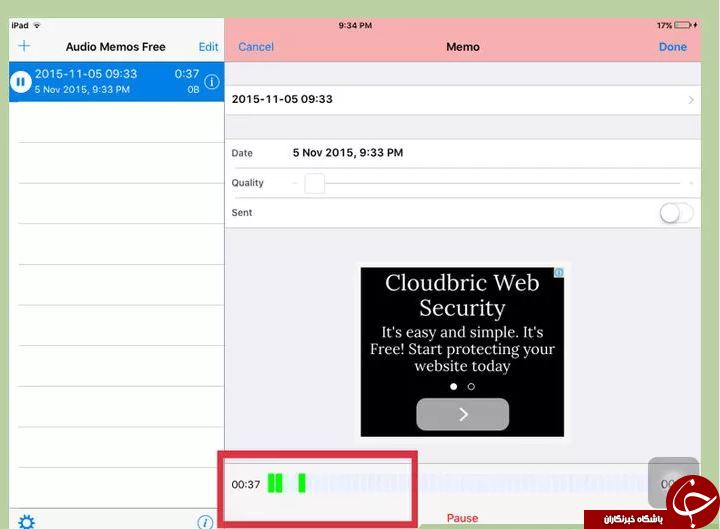Click the battery indicator in status bar
Viewport: 720px width, 529px height.
click(682, 25)
